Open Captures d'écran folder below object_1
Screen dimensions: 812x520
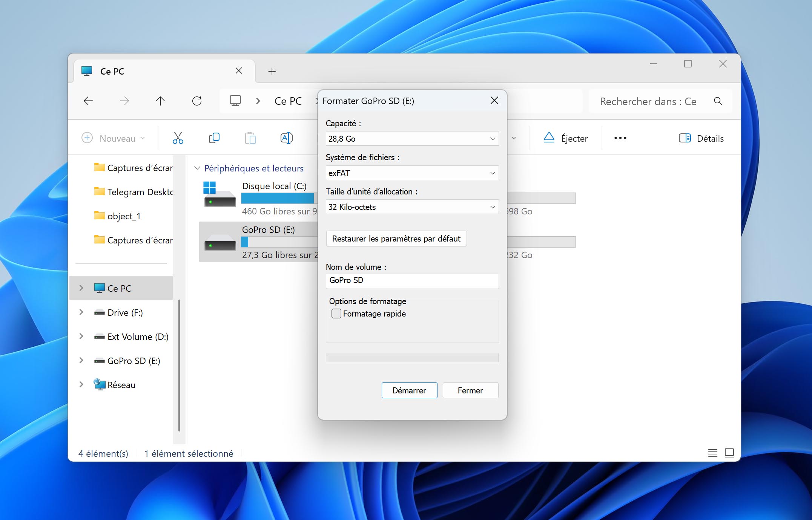pos(133,240)
